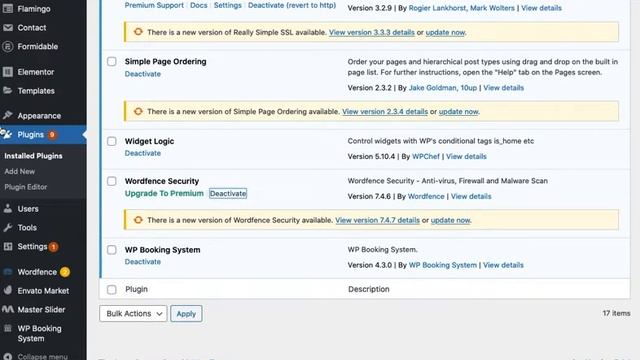Image resolution: width=640 pixels, height=360 pixels.
Task: Click the Apply button
Action: pyautogui.click(x=186, y=313)
